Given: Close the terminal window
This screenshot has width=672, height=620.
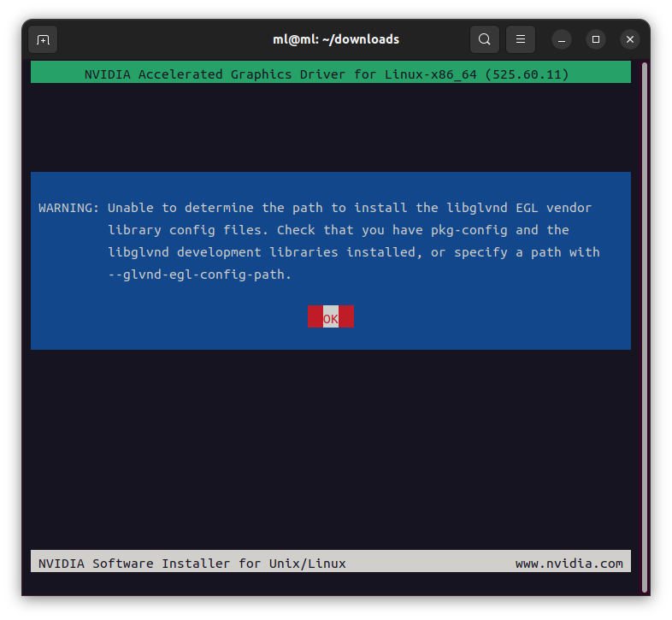Looking at the screenshot, I should tap(630, 40).
